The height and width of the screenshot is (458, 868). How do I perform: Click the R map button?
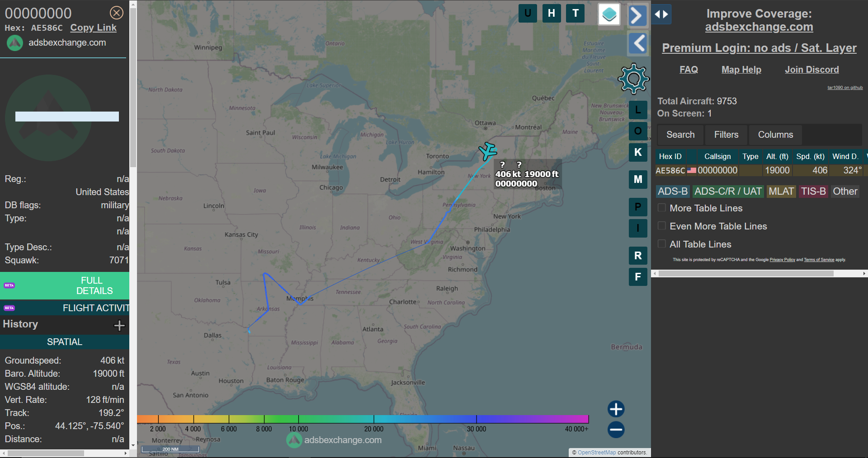[x=638, y=256]
